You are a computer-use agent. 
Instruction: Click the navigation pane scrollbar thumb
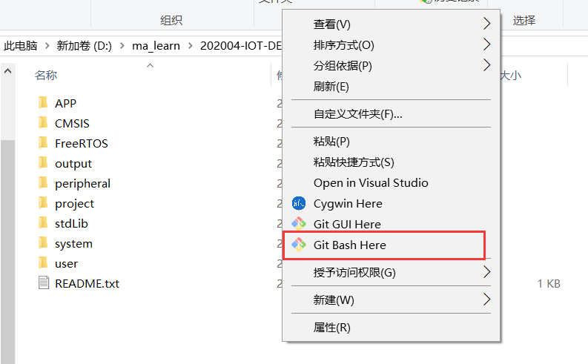click(7, 252)
